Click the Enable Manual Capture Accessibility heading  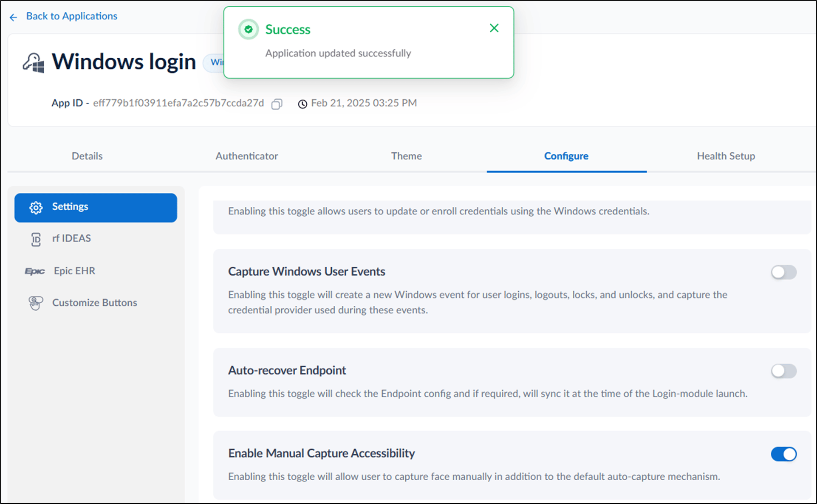[x=322, y=453]
